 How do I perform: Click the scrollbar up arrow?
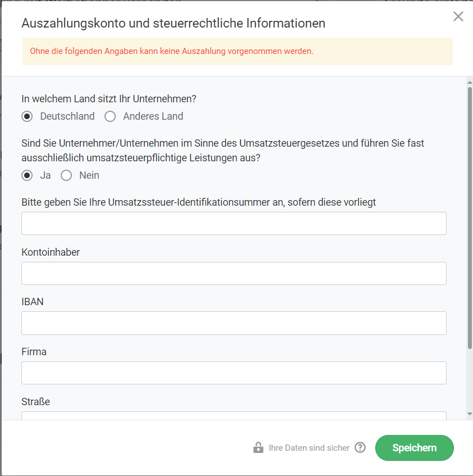point(470,82)
